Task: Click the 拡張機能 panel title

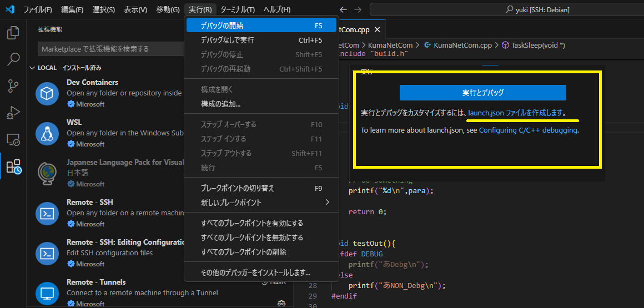Action: tap(50, 29)
